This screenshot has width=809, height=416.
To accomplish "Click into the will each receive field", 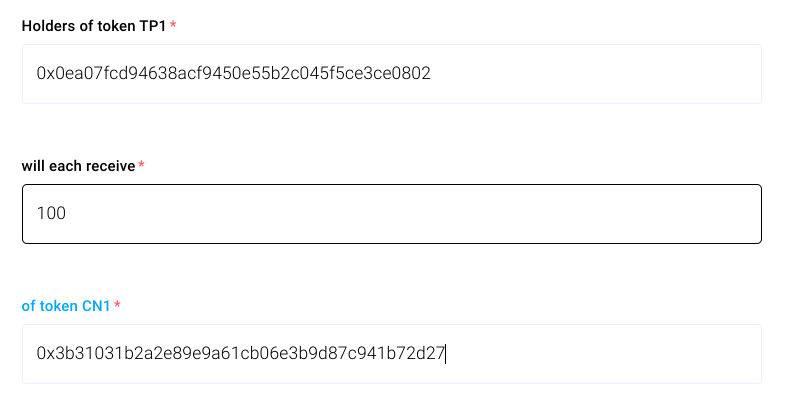I will coord(391,213).
